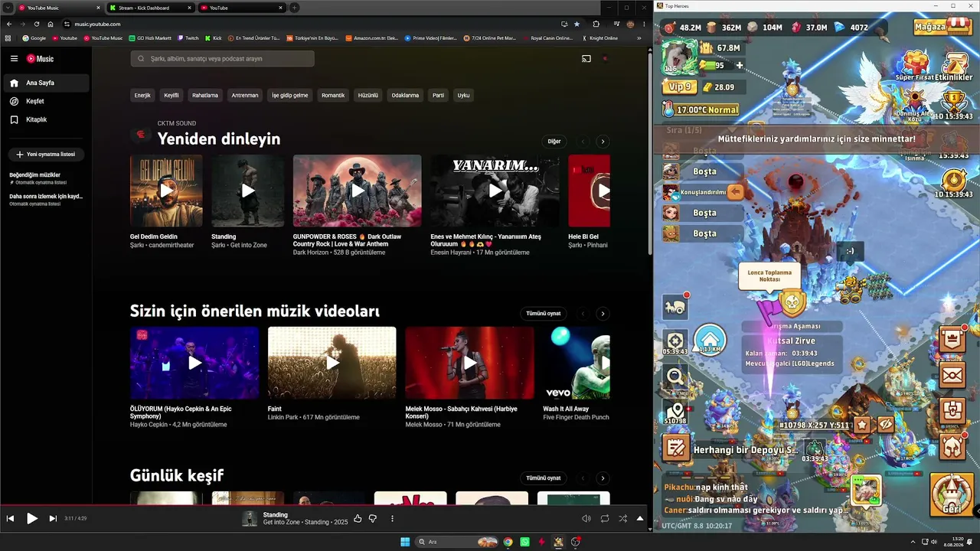Open the Vip 9 badge in Top Heroes

(680, 86)
